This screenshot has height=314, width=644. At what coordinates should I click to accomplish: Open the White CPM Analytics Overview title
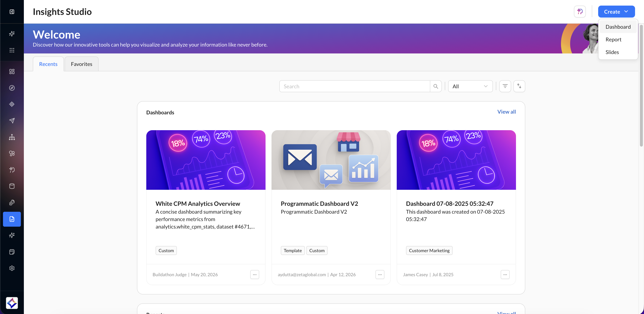click(x=198, y=204)
